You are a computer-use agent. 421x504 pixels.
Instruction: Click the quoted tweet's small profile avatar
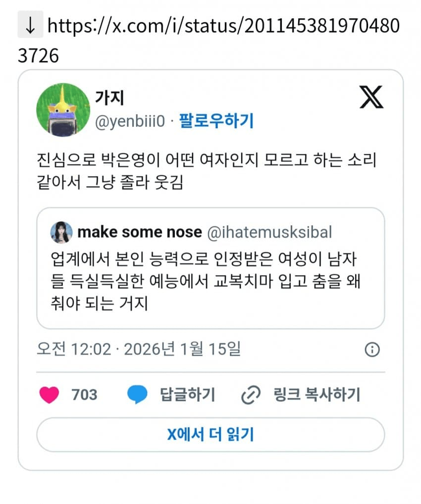[61, 232]
